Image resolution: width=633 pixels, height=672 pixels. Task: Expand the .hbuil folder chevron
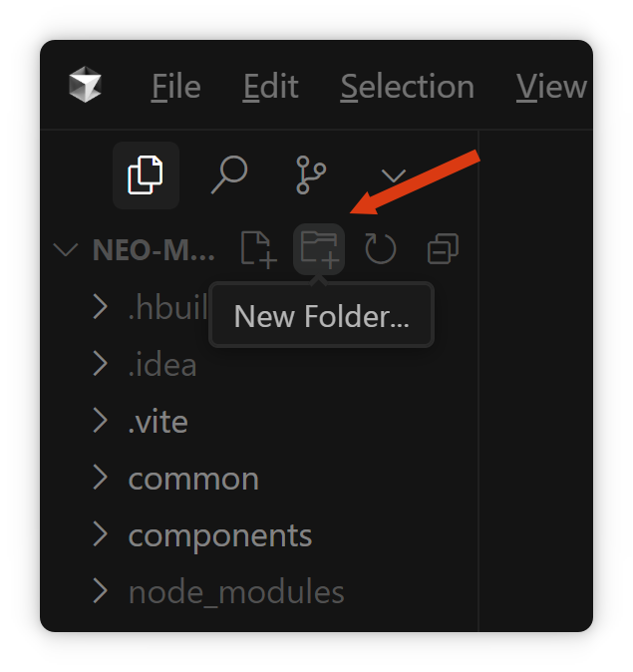point(100,306)
